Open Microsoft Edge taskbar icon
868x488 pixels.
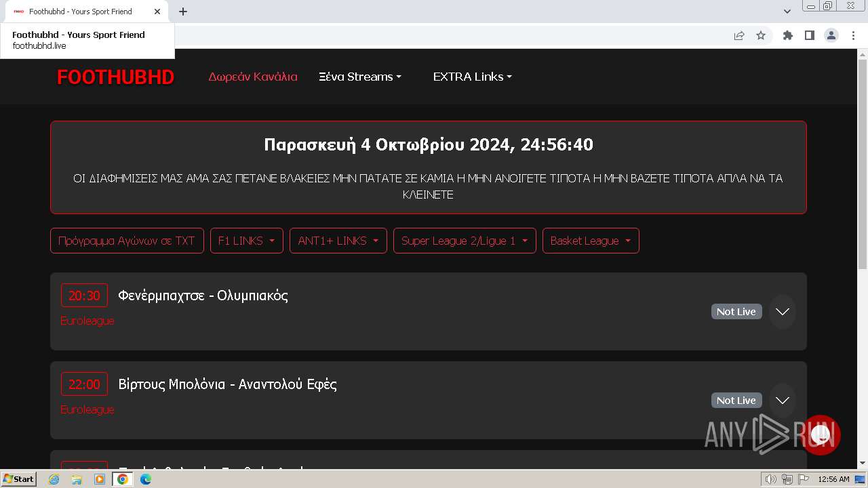[x=146, y=479]
